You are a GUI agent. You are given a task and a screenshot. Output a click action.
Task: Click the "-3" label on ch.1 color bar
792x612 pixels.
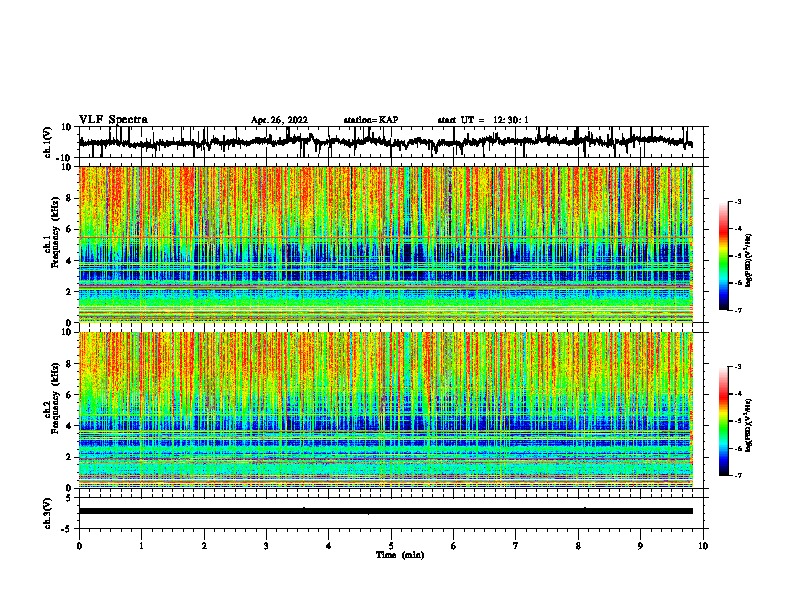pos(738,202)
